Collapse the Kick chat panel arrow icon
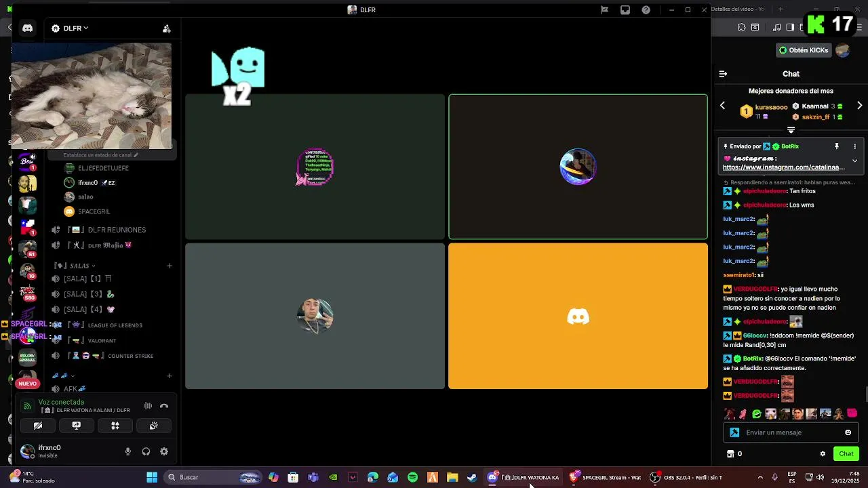 coord(723,74)
